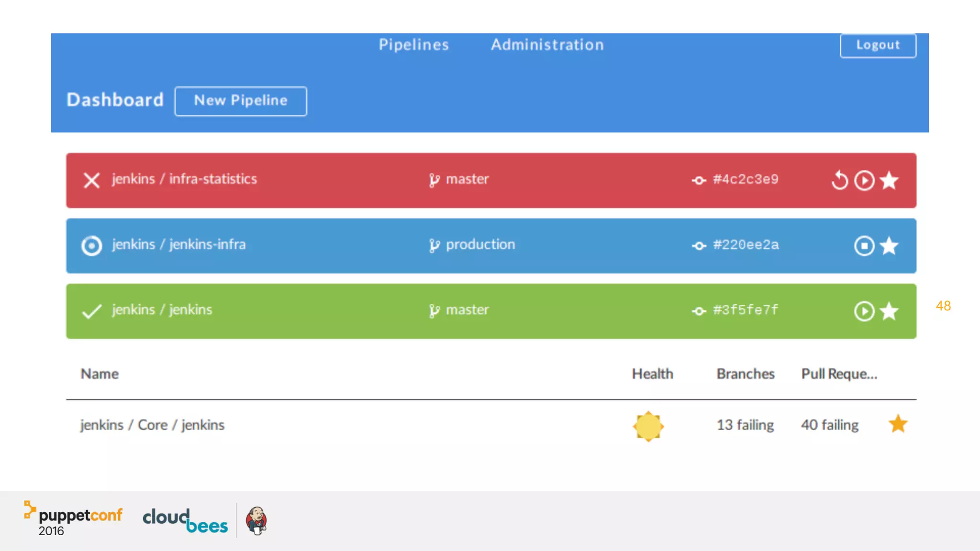This screenshot has width=980, height=551.
Task: Click the production branch label
Action: (x=480, y=244)
